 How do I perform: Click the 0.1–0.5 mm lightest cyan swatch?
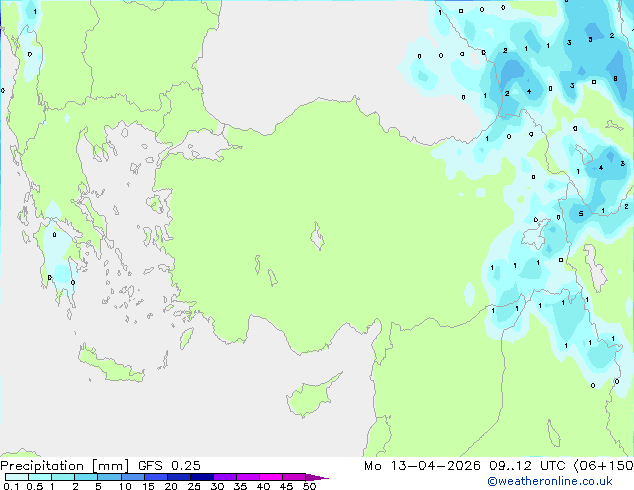(x=17, y=477)
